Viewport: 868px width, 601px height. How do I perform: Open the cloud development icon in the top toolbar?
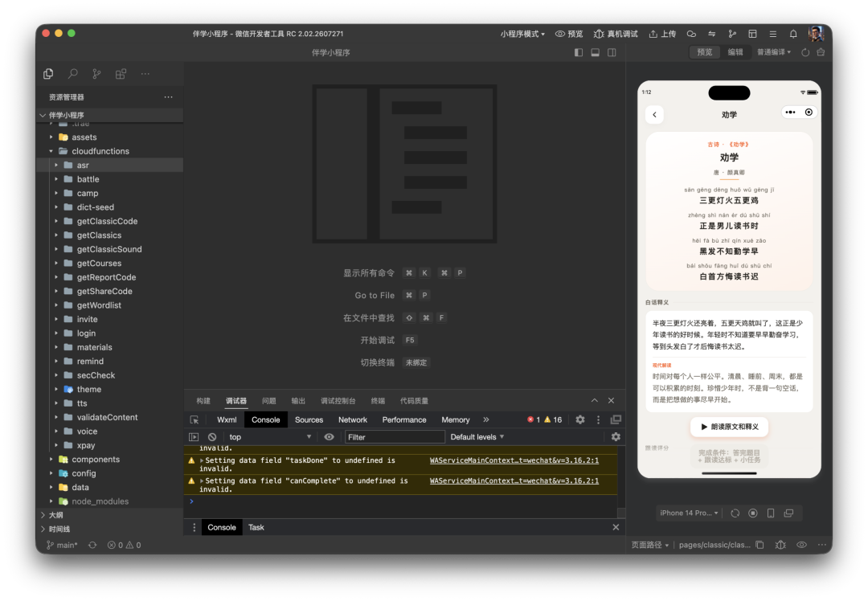[691, 34]
